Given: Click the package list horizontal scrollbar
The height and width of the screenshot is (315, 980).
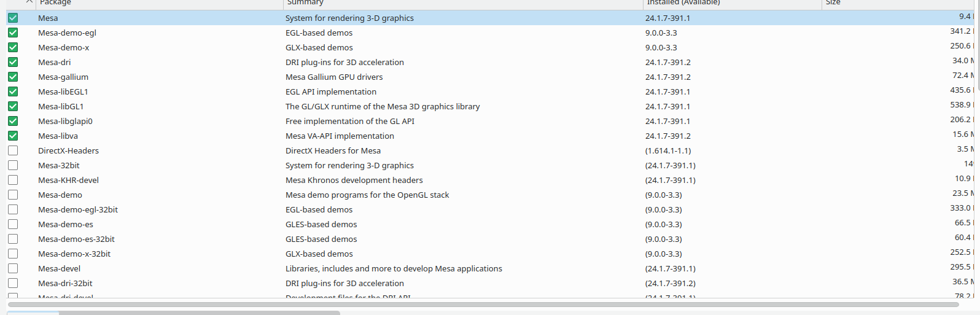Looking at the screenshot, I should [x=483, y=304].
